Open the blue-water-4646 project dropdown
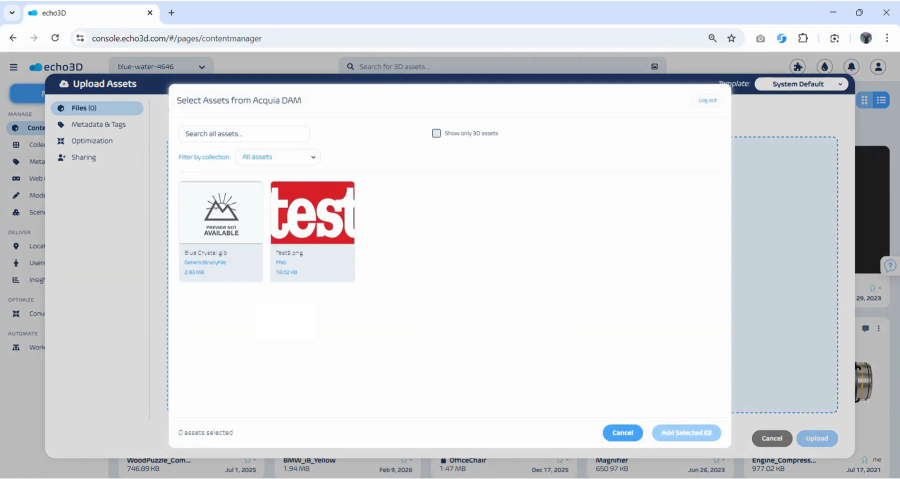The height and width of the screenshot is (479, 900). point(161,67)
